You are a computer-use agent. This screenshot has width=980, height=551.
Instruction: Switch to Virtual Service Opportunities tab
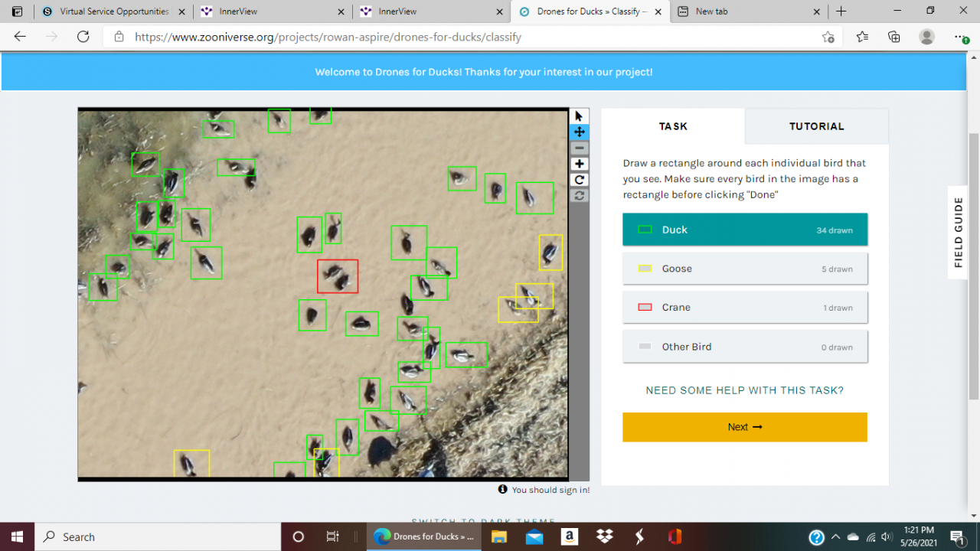[x=114, y=11]
